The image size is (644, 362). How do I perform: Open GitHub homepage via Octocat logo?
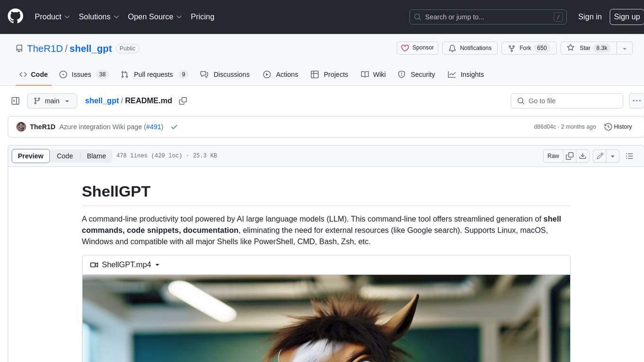click(16, 17)
